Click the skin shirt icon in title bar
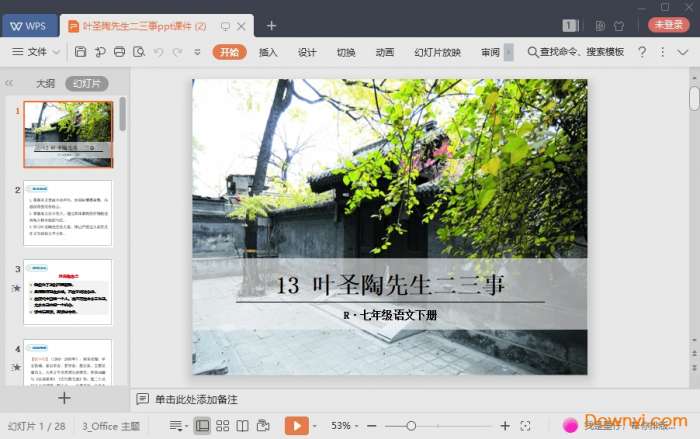The height and width of the screenshot is (439, 700). (619, 26)
